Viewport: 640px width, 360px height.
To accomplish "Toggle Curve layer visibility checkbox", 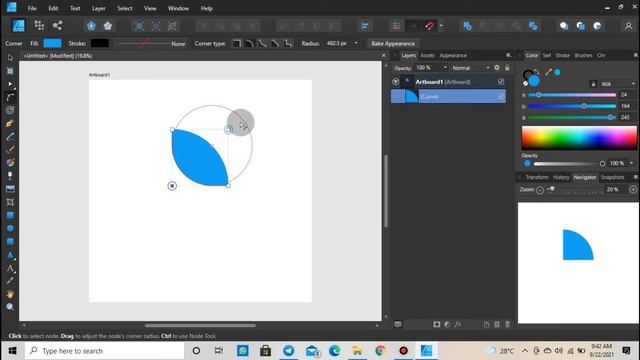I will coord(501,96).
